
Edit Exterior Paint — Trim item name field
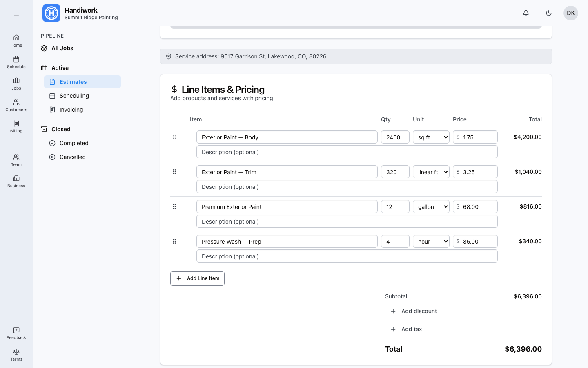287,172
